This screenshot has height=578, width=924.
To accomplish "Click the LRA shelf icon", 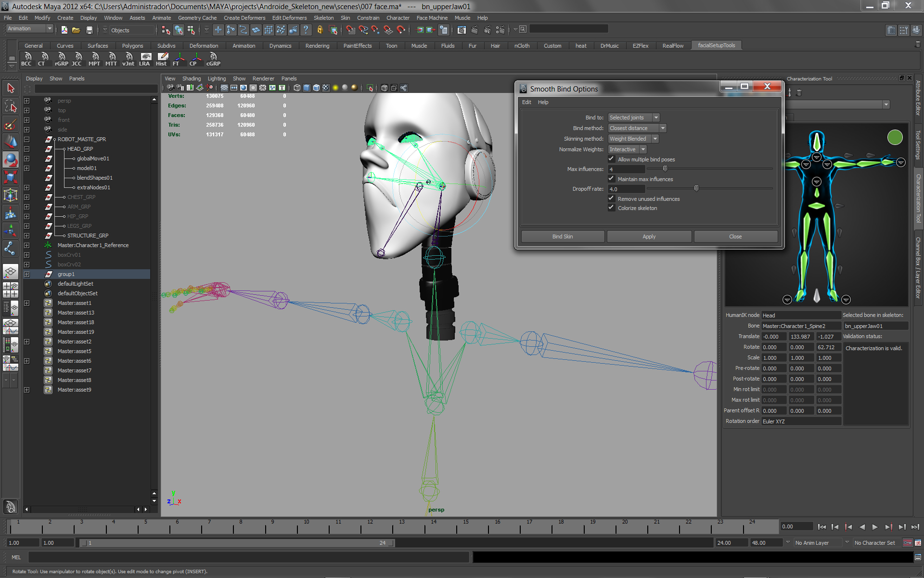I will pyautogui.click(x=145, y=59).
